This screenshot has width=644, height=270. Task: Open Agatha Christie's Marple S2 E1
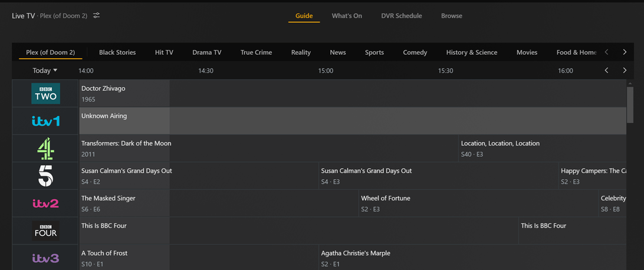[473, 257]
